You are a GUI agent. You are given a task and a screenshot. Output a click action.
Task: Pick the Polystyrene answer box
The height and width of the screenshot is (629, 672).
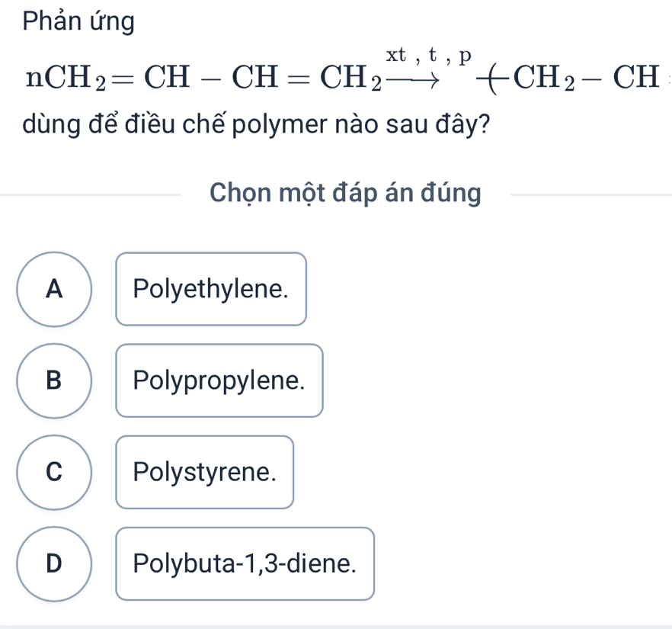point(204,472)
